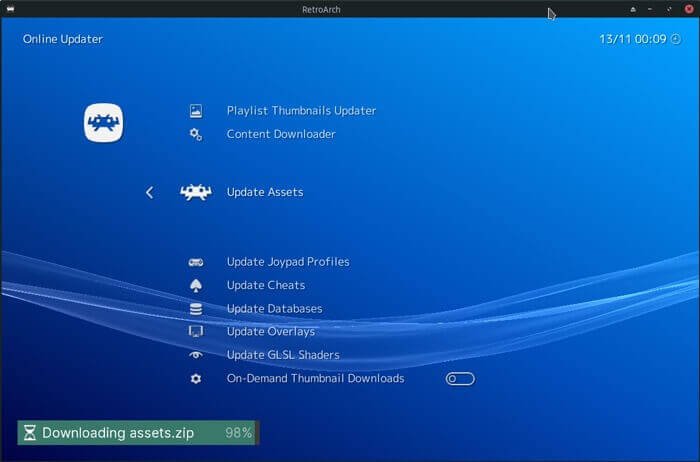Select the Update Assets item
The image size is (700, 462).
pyautogui.click(x=265, y=192)
